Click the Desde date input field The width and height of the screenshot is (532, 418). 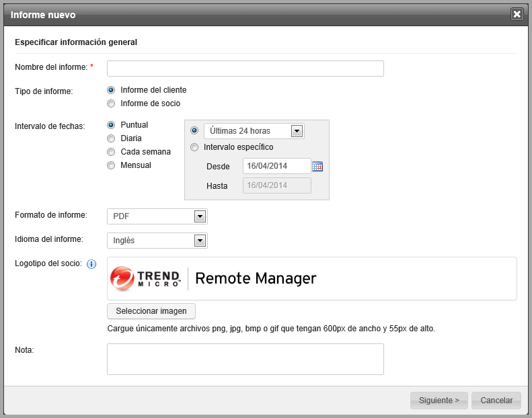click(x=276, y=166)
